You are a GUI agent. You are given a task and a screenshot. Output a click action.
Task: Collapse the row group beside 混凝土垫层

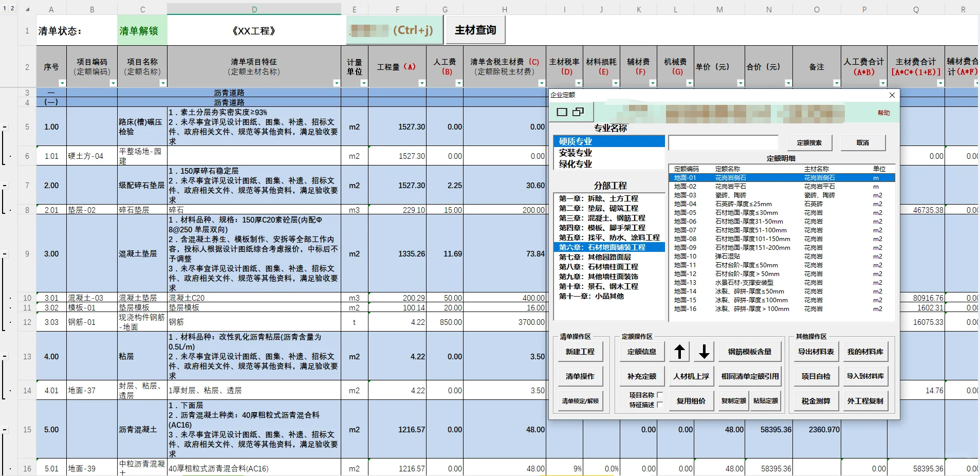[x=4, y=253]
